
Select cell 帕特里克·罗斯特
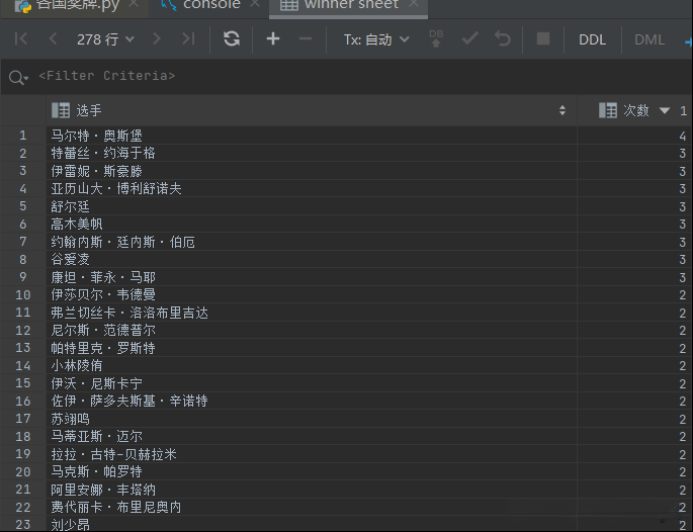coord(312,348)
